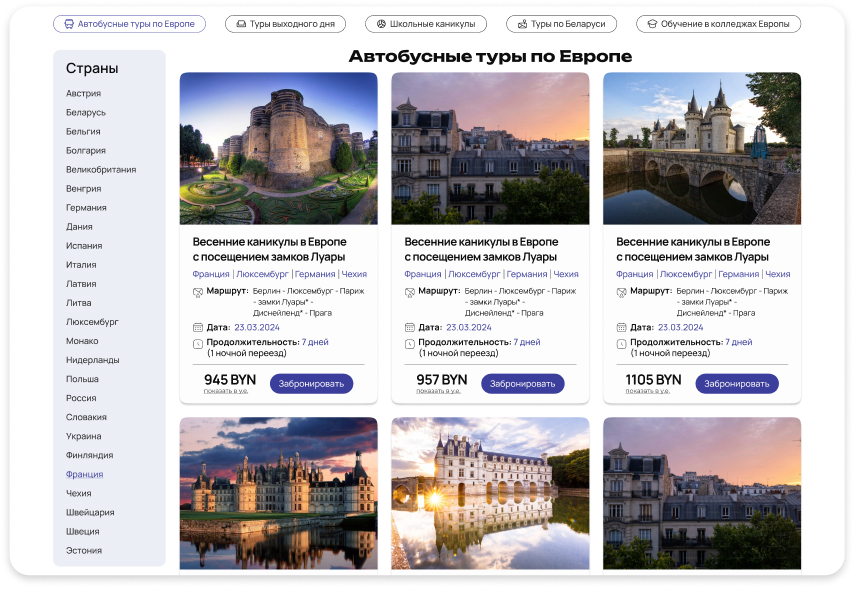Click the route icon in the 1105 BYN card

622,292
